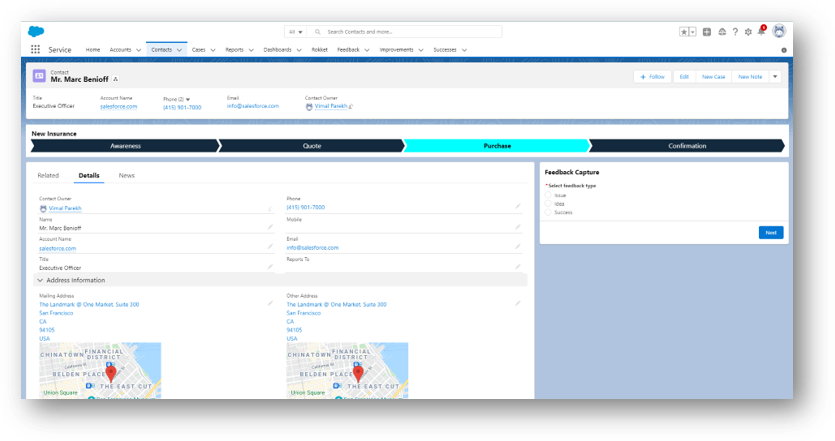Image resolution: width=835 pixels, height=441 pixels.
Task: Expand the Accounts tab dropdown chevron
Action: [138, 50]
